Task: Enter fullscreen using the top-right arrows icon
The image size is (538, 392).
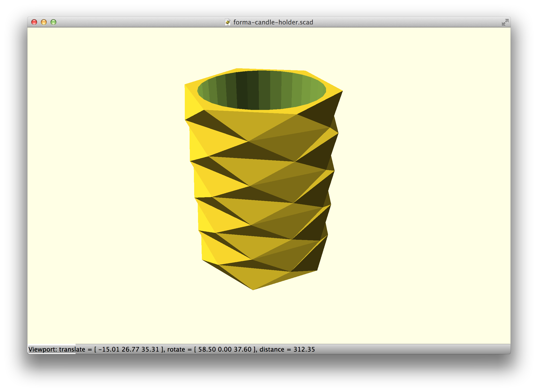Action: [505, 22]
